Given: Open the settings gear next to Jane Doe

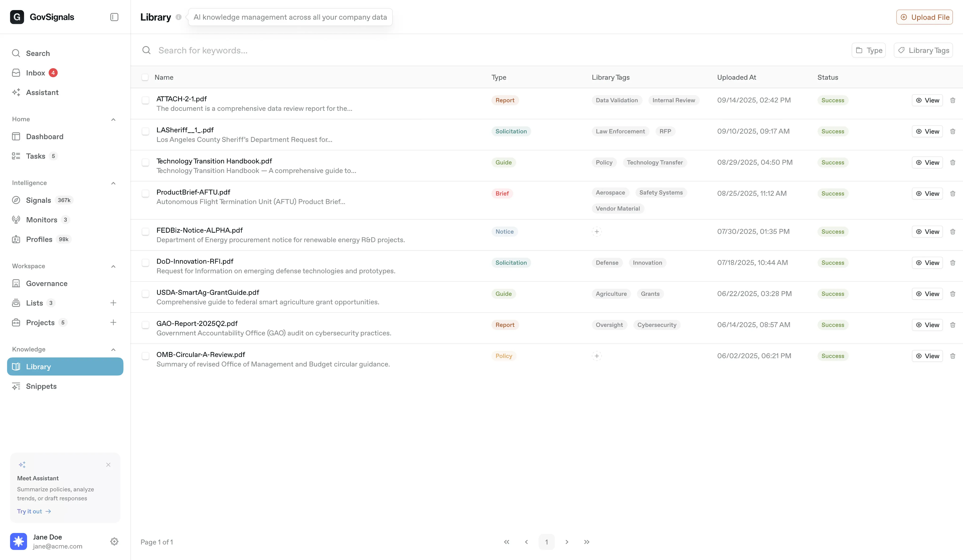Looking at the screenshot, I should (114, 541).
